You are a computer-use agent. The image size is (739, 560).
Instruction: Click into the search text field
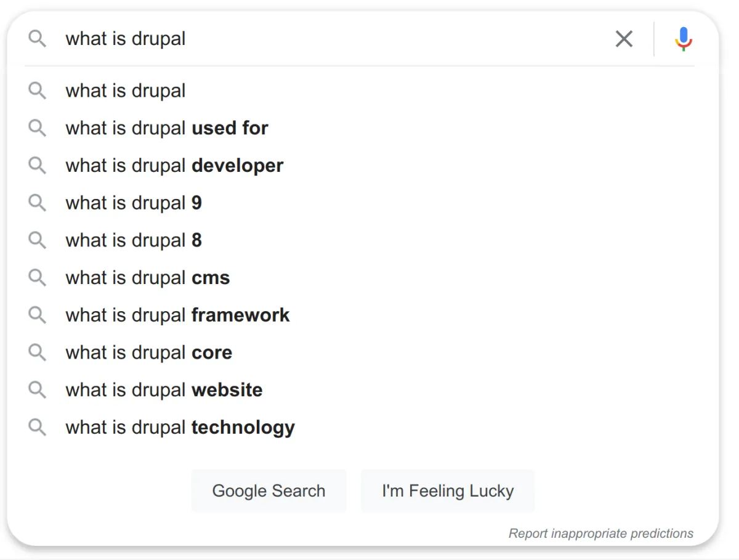pos(333,39)
